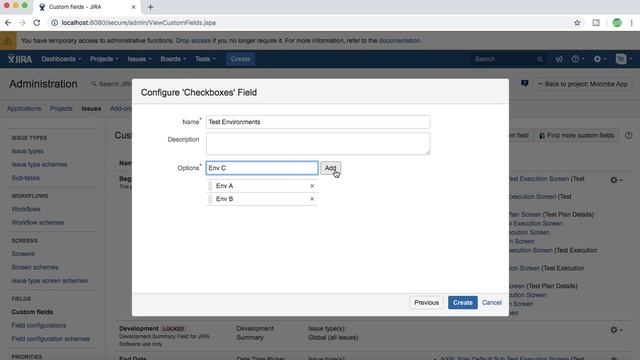640x360 pixels.
Task: Open the documentation link
Action: point(399,40)
